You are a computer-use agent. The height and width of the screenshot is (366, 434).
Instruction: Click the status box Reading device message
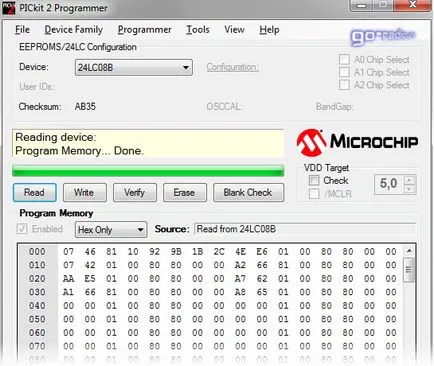coord(148,144)
